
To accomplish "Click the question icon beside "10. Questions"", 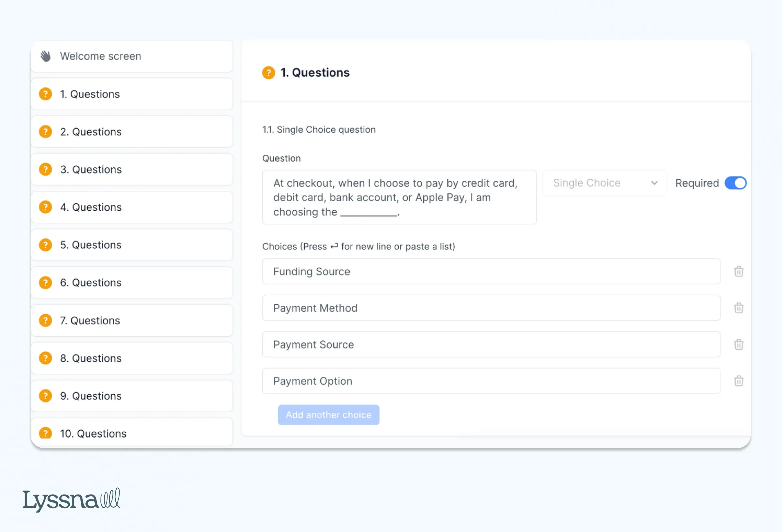I will point(45,433).
